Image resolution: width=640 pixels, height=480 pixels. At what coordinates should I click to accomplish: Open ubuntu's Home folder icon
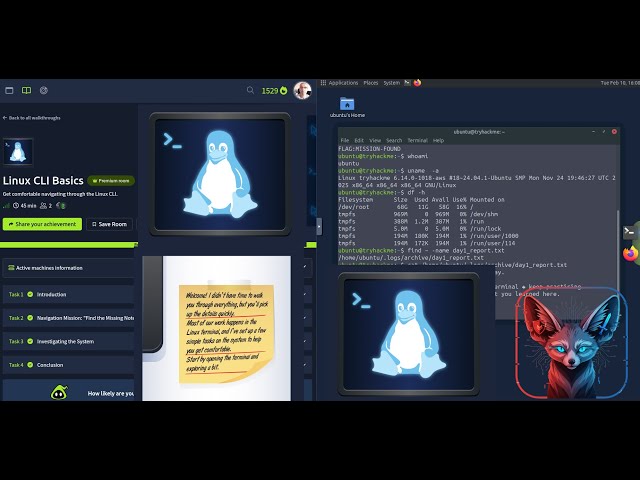347,107
